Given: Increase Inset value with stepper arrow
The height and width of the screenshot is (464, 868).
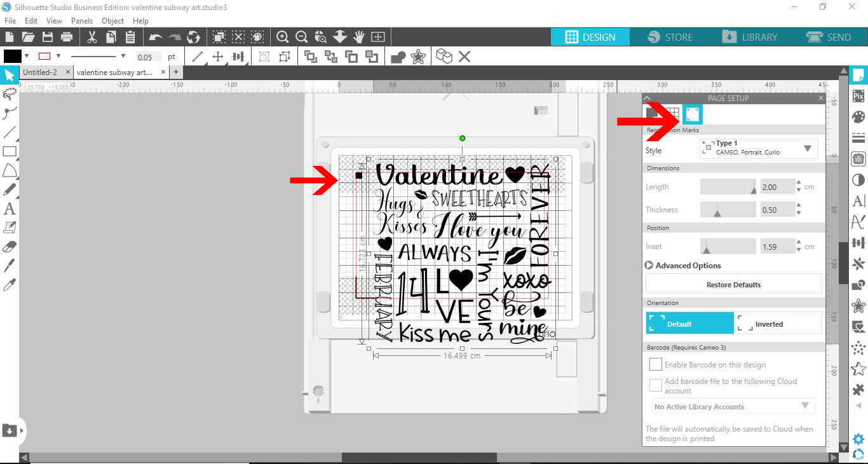Looking at the screenshot, I should [x=799, y=243].
